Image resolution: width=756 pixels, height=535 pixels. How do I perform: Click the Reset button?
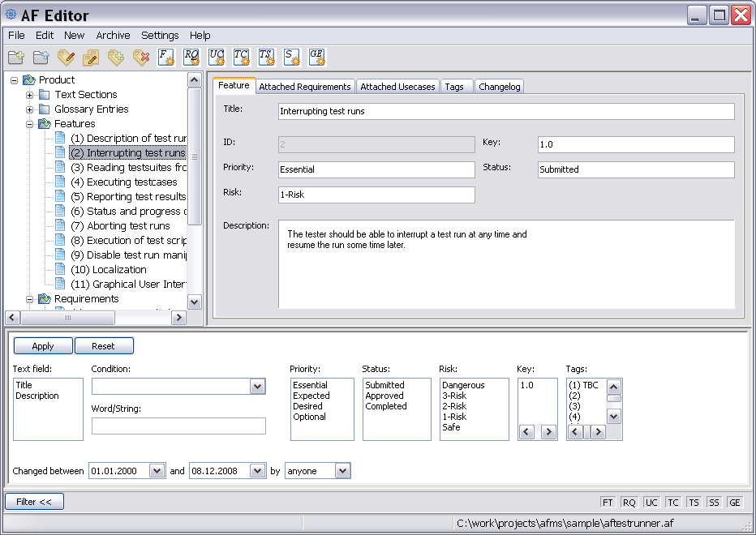pos(103,346)
